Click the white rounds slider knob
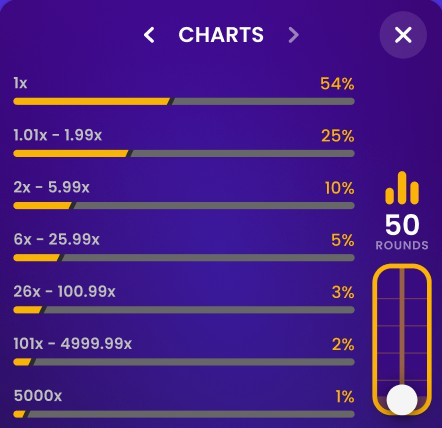 [x=402, y=400]
